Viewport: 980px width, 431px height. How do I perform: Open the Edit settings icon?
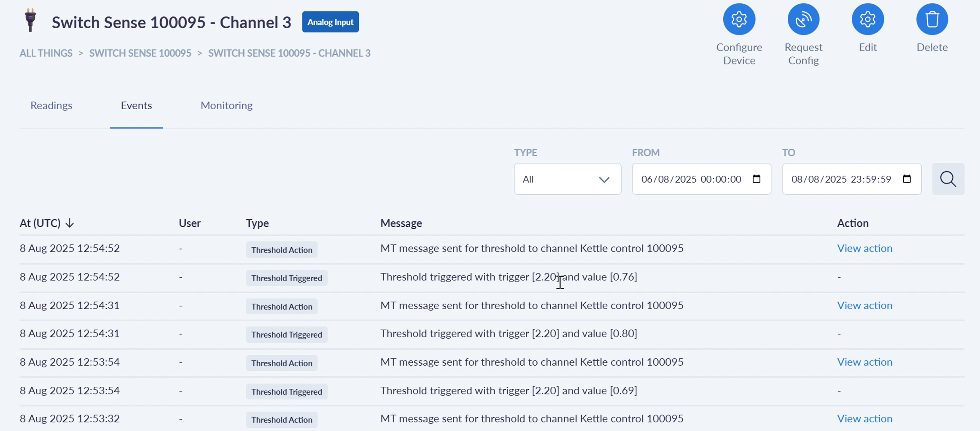pyautogui.click(x=867, y=19)
